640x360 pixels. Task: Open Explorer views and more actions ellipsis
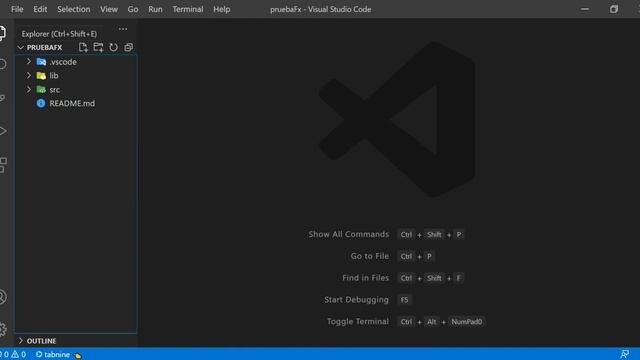click(x=123, y=29)
